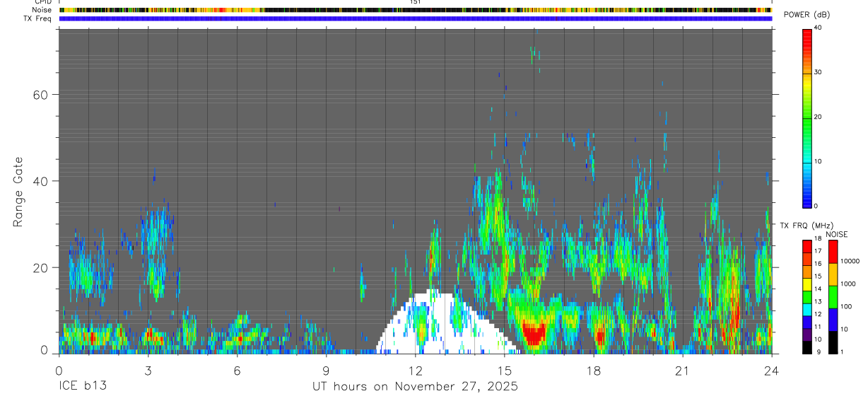This screenshot has height=401, width=868.
Task: Click the noise scale value '1000'
Action: pyautogui.click(x=848, y=284)
